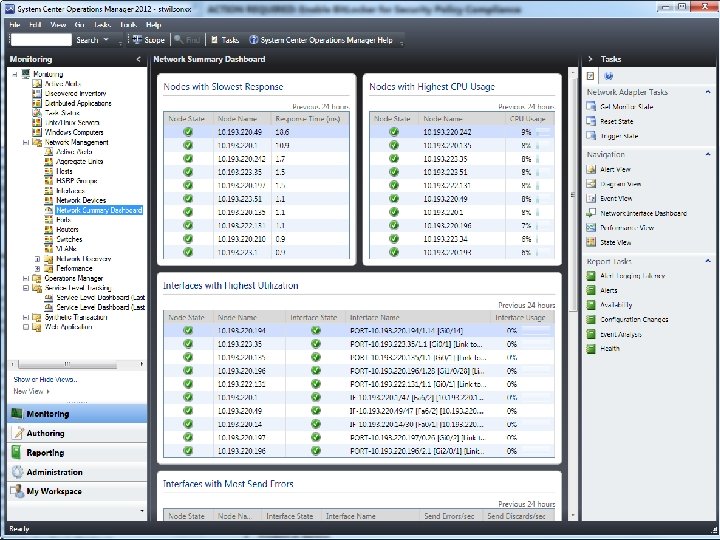Switch to the Monitoring workspace
This screenshot has width=720, height=540.
coord(77,414)
